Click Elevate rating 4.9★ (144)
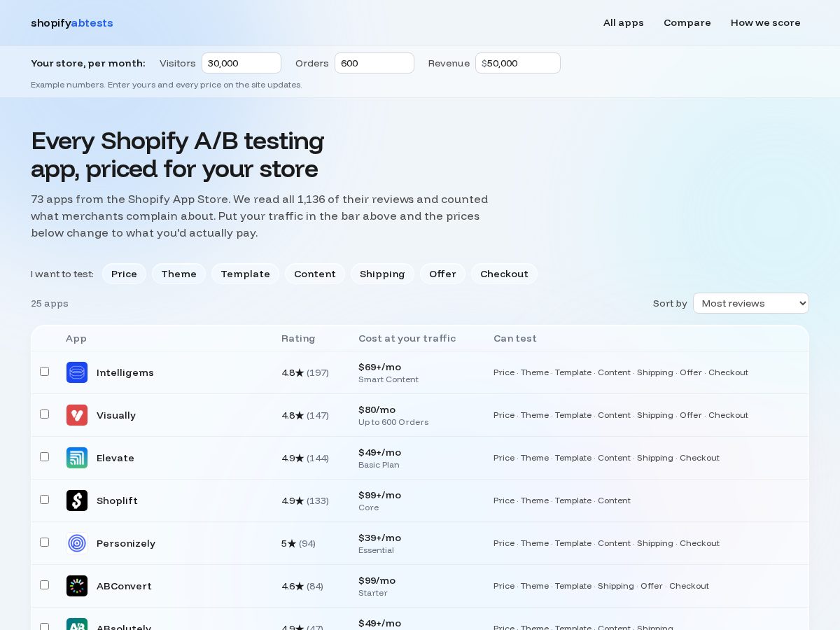The height and width of the screenshot is (630, 840). pos(305,458)
